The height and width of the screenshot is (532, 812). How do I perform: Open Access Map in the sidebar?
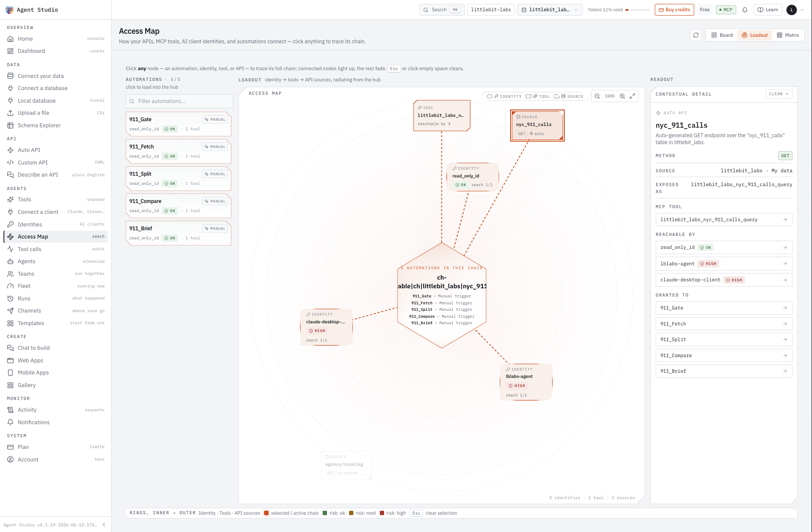click(55, 236)
